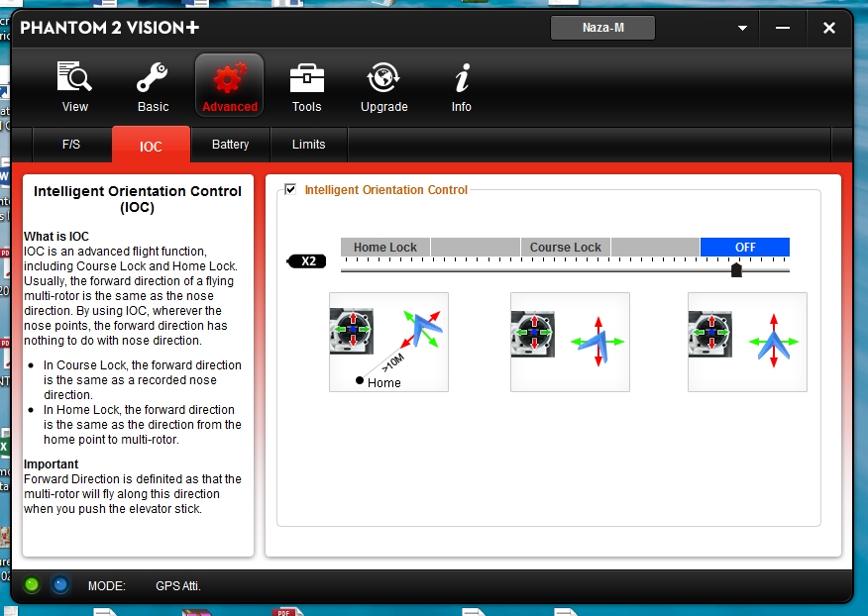Image resolution: width=868 pixels, height=616 pixels.
Task: Minimize the Phantom 2 Vision+ window
Action: click(783, 28)
